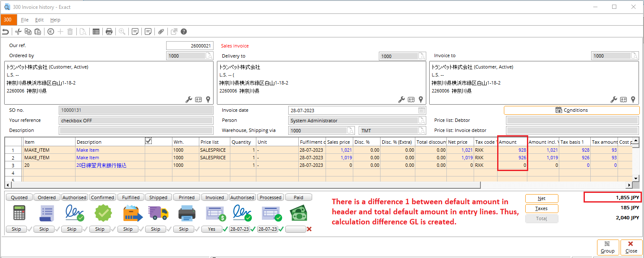Click the Quoted calculator icon
The width and height of the screenshot is (644, 258).
tap(19, 213)
